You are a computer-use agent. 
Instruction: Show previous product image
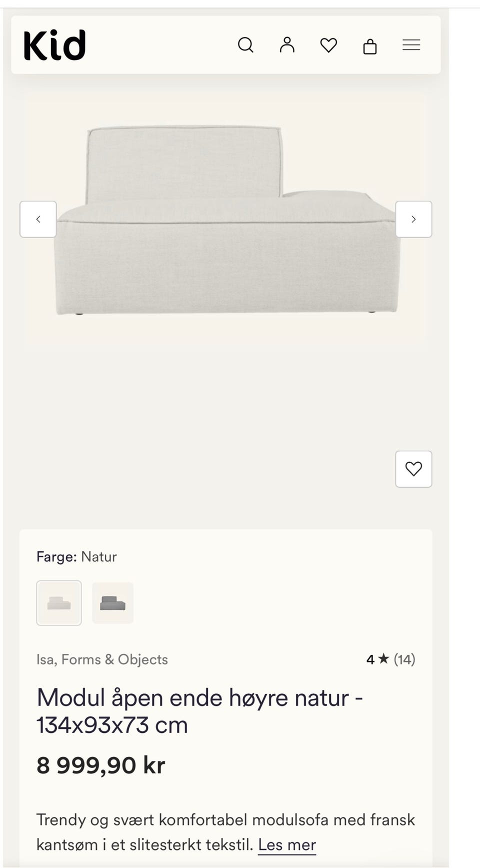38,219
